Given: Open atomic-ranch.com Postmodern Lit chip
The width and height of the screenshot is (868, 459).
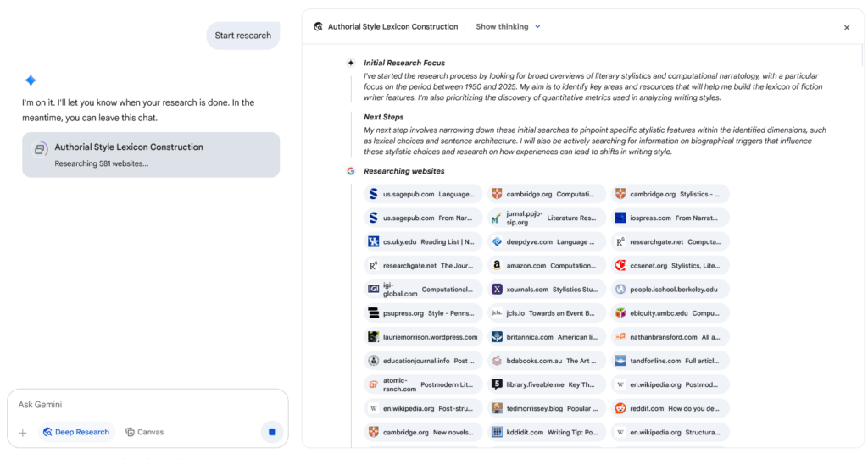Looking at the screenshot, I should 423,384.
